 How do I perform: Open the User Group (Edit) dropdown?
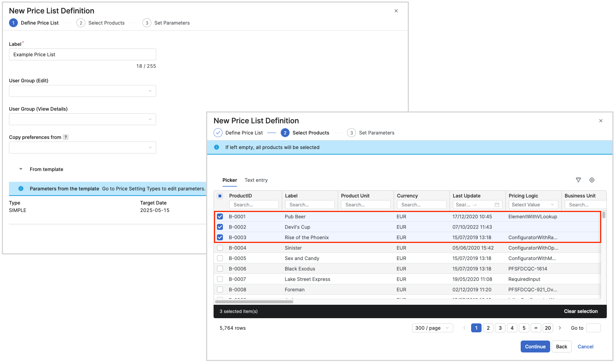(82, 91)
